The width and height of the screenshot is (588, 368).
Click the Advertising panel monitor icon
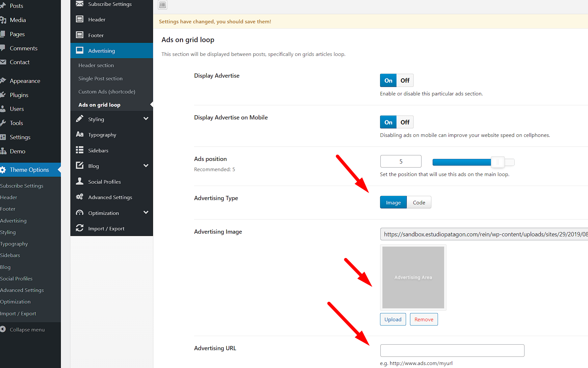(80, 50)
